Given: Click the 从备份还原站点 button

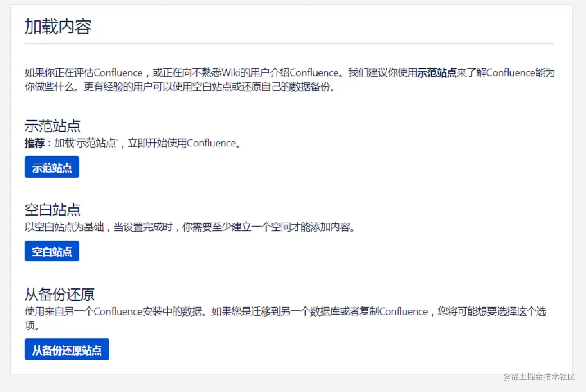Looking at the screenshot, I should pyautogui.click(x=67, y=349).
